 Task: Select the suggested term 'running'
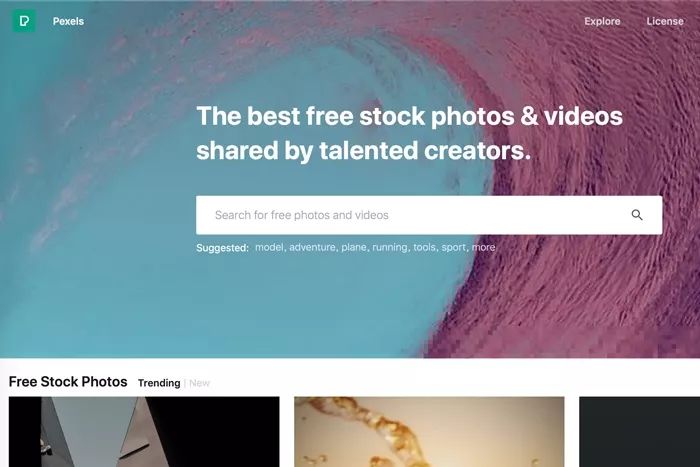point(390,247)
